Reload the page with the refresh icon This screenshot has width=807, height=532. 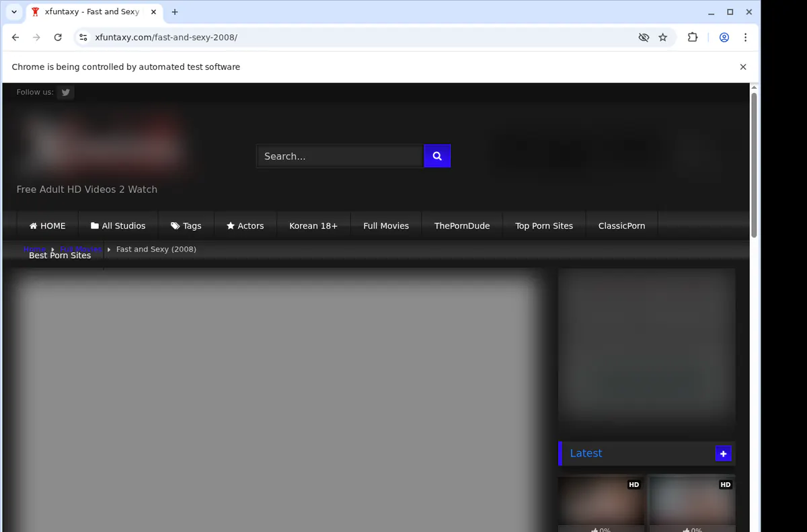[58, 38]
